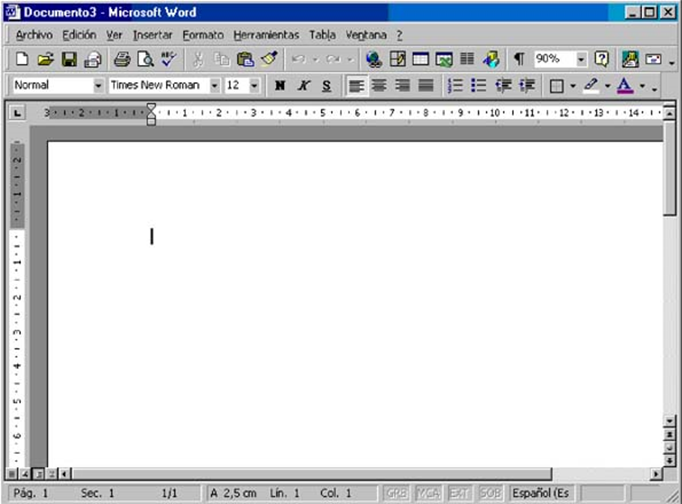Apply the font color (A) button

click(x=625, y=85)
